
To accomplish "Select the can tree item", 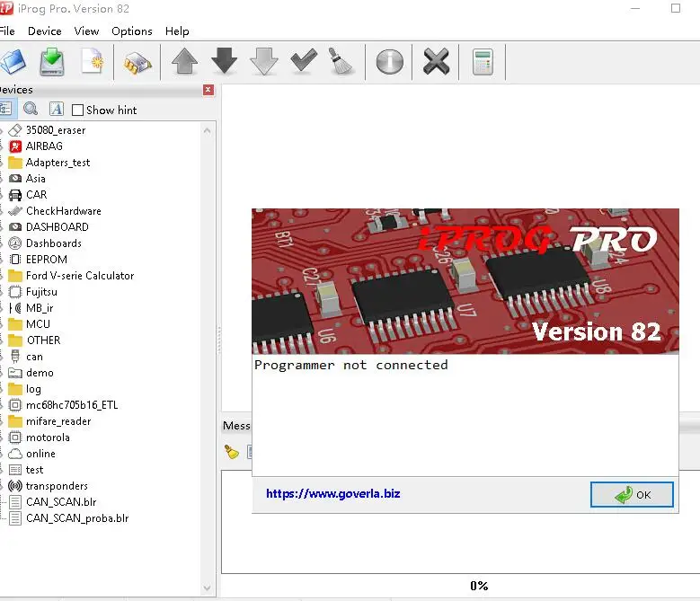I will click(x=34, y=357).
